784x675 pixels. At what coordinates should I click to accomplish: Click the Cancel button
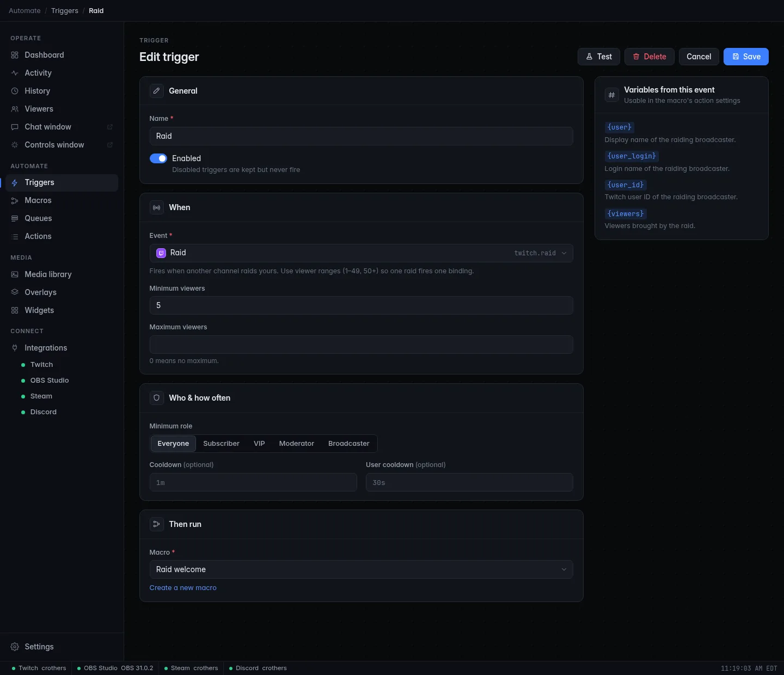pyautogui.click(x=699, y=57)
